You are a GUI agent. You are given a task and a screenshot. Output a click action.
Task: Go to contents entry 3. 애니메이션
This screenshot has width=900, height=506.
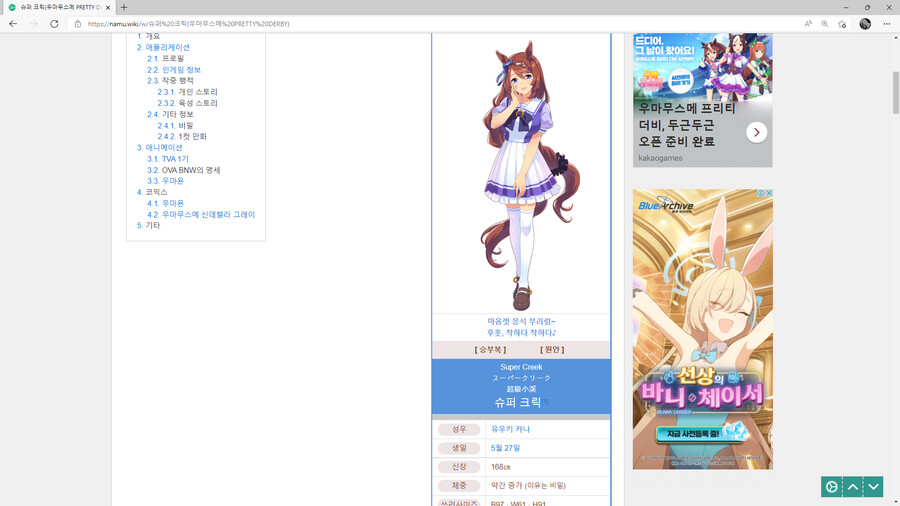(x=159, y=147)
